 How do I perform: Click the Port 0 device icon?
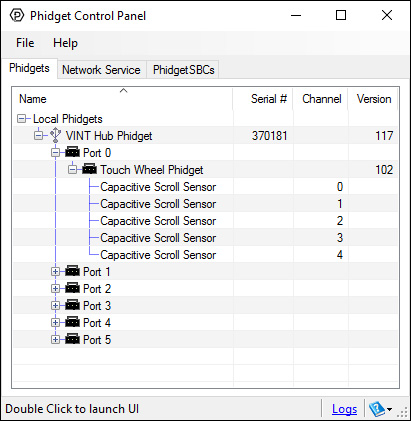(72, 152)
